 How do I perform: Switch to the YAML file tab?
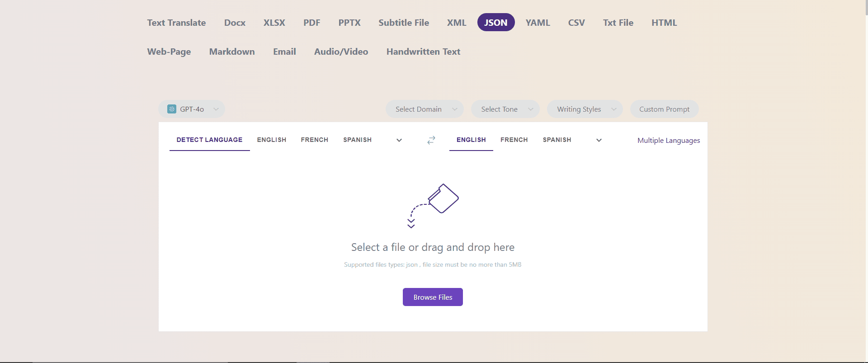click(x=538, y=23)
